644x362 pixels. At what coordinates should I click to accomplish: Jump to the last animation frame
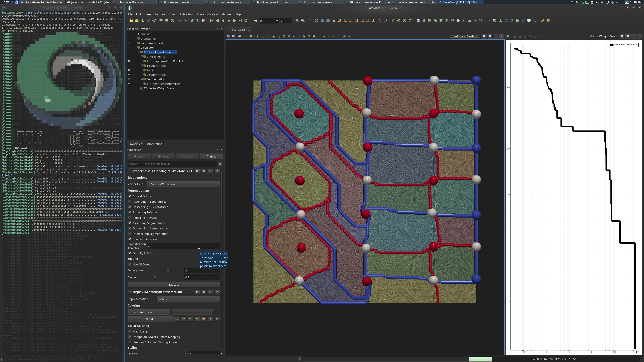click(x=240, y=21)
